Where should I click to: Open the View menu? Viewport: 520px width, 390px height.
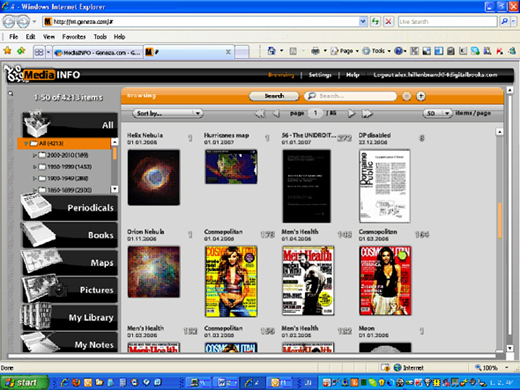49,37
